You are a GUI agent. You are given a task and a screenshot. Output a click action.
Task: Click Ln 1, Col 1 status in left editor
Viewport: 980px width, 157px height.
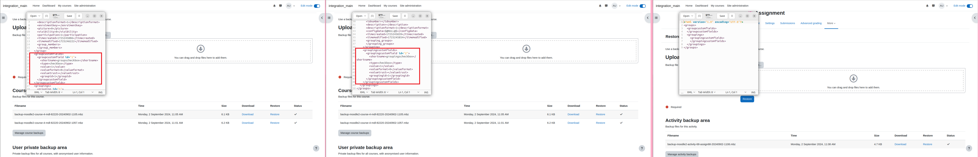pos(78,92)
